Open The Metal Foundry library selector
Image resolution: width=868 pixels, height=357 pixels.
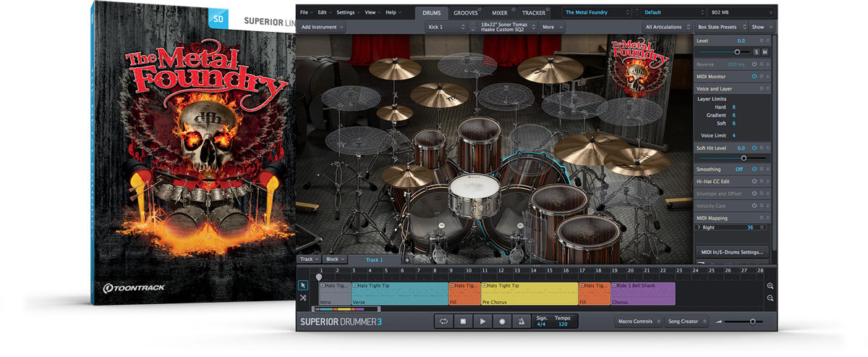597,12
